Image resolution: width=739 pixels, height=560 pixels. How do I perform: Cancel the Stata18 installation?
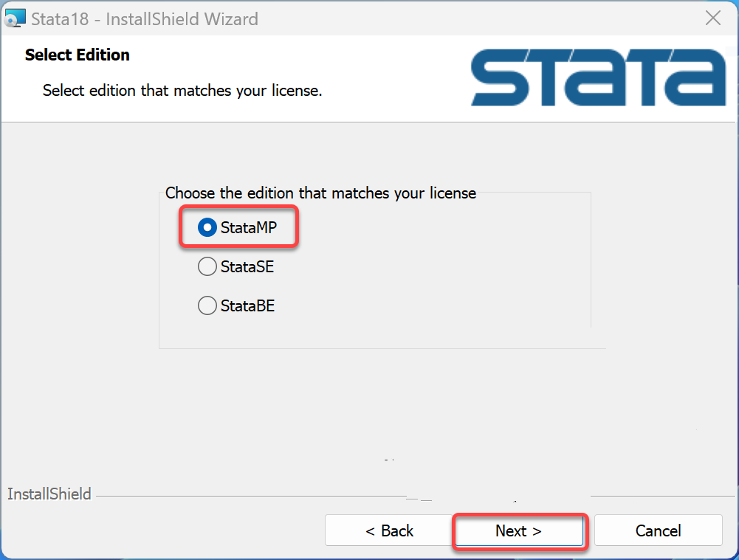(658, 530)
